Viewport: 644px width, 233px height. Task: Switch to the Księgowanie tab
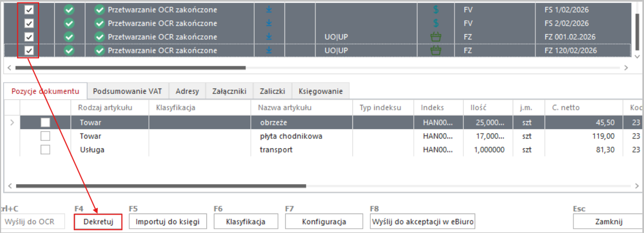(x=320, y=91)
